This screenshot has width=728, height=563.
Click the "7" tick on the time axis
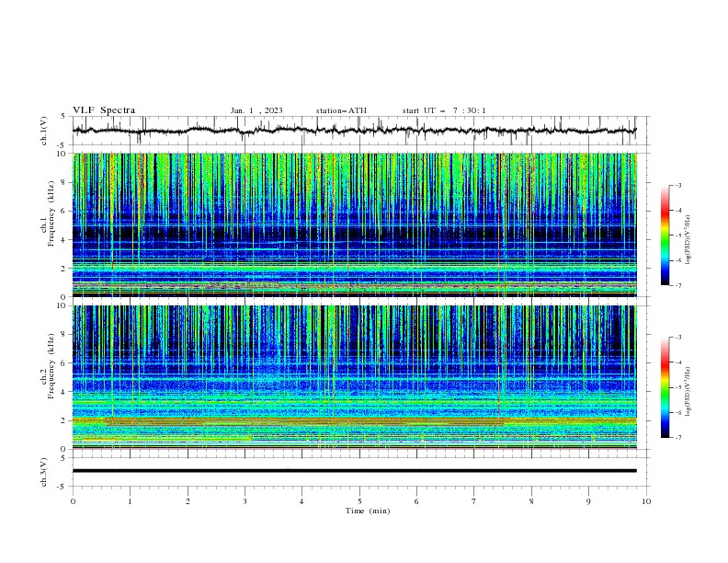click(474, 501)
